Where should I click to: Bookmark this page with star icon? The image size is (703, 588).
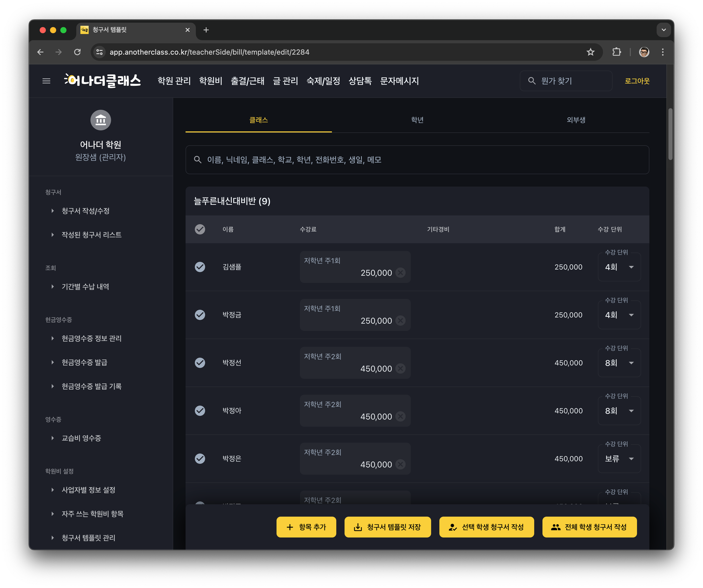tap(591, 52)
